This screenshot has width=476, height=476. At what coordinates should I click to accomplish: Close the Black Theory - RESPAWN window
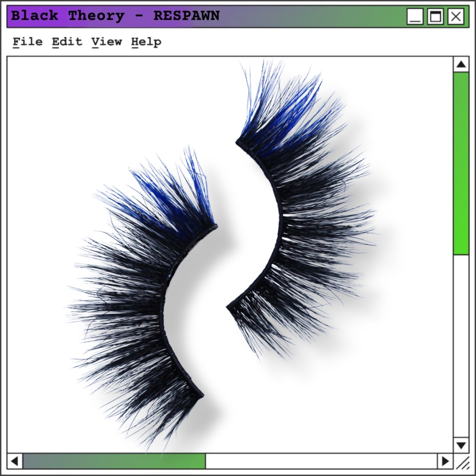point(456,16)
